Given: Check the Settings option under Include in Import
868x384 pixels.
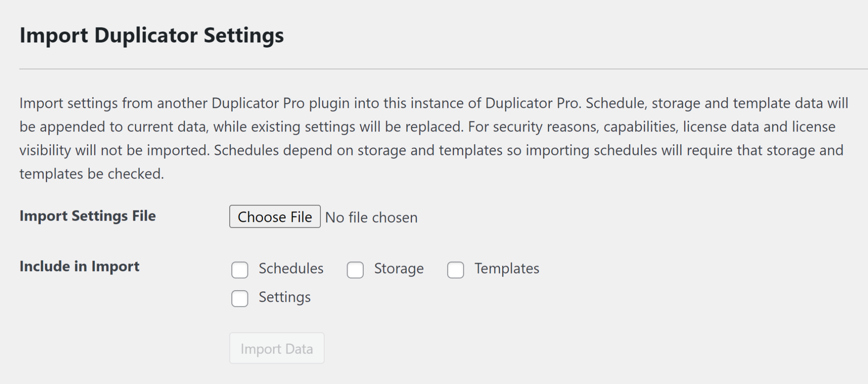Looking at the screenshot, I should pyautogui.click(x=239, y=298).
